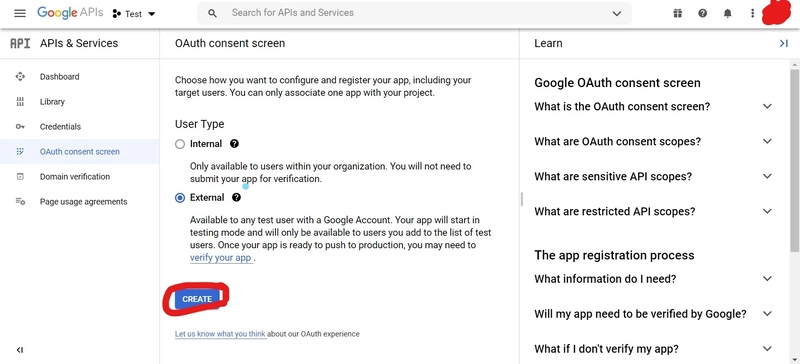
Task: Select OAuth consent screen in sidebar
Action: click(80, 152)
